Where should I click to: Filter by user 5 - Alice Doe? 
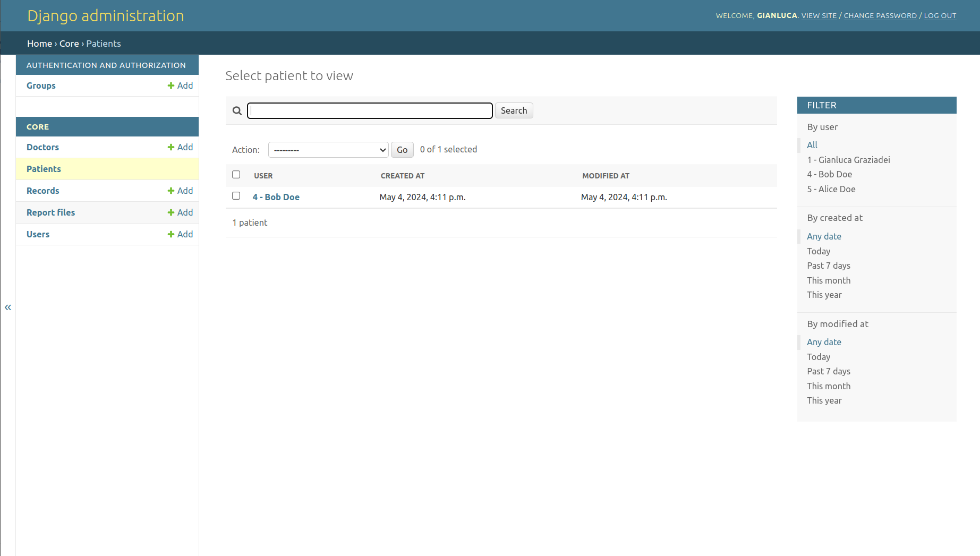pos(831,189)
